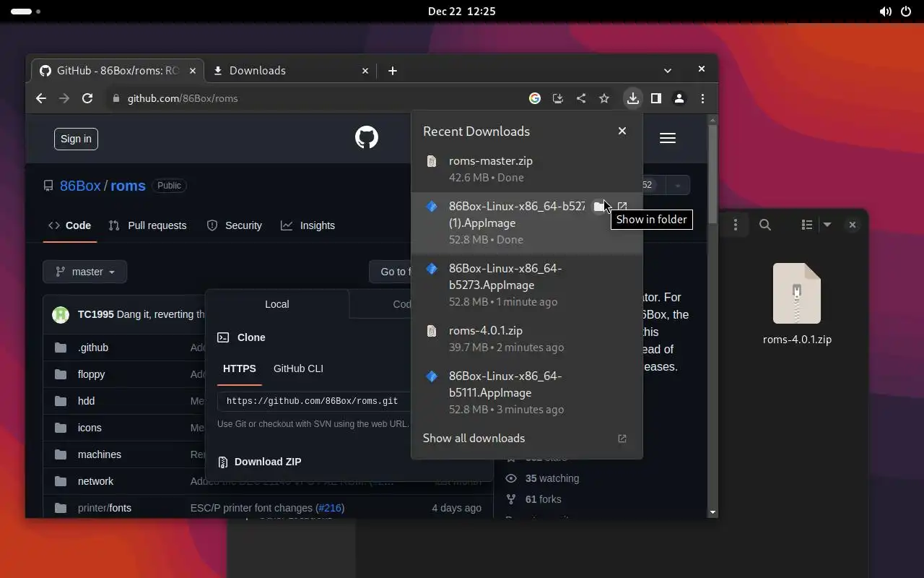Screen dimensions: 924x578
Task: Open the tab search dropdown arrow
Action: [668, 70]
